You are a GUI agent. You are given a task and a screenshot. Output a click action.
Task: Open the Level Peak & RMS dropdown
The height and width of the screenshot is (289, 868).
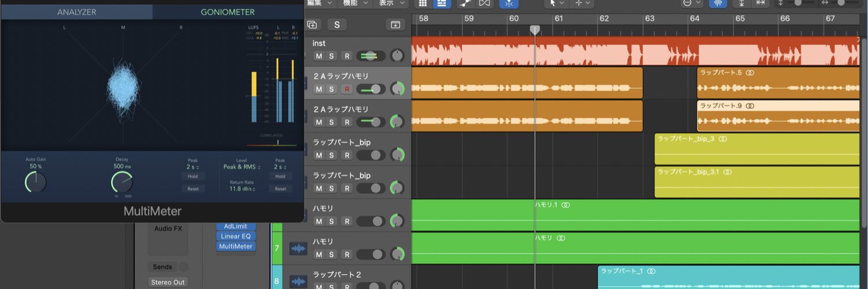pos(241,167)
